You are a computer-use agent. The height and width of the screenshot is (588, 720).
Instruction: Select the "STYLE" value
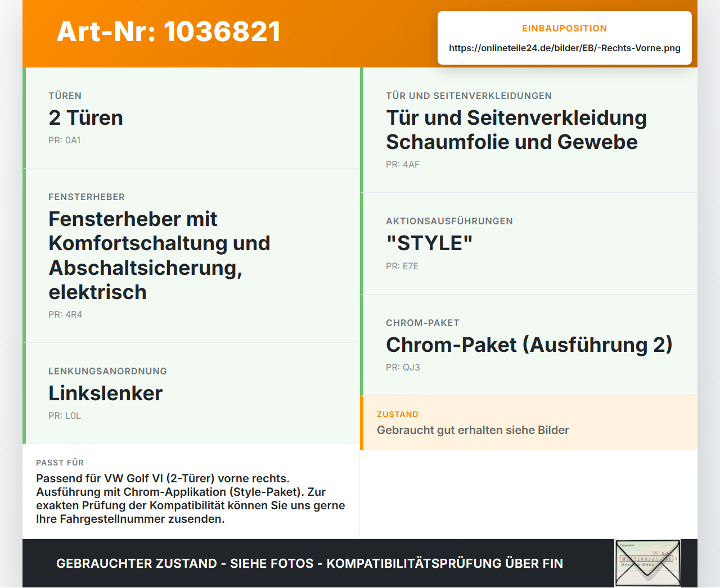point(429,243)
